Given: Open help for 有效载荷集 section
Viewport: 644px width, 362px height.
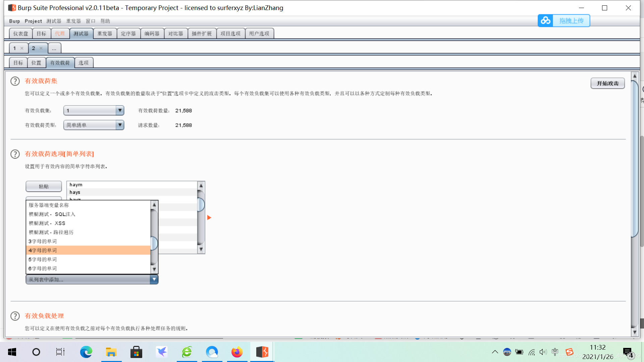Looking at the screenshot, I should (x=15, y=81).
